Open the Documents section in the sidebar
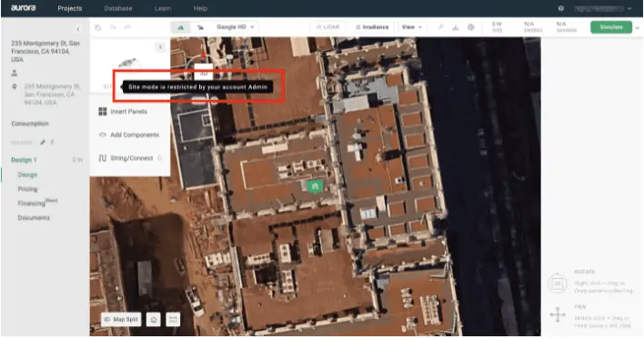This screenshot has width=644, height=339. [34, 218]
